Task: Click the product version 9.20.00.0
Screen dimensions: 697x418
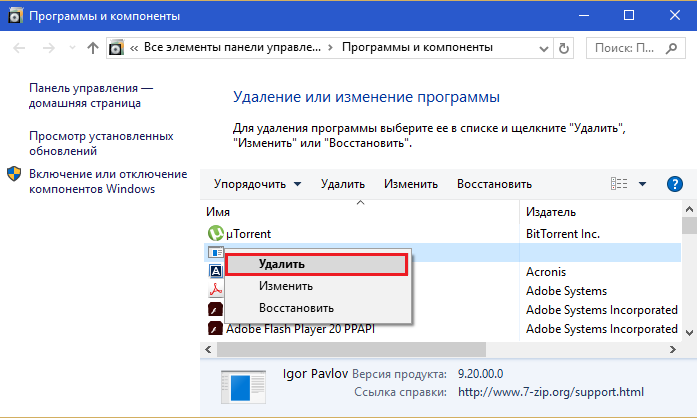Action: (x=481, y=374)
